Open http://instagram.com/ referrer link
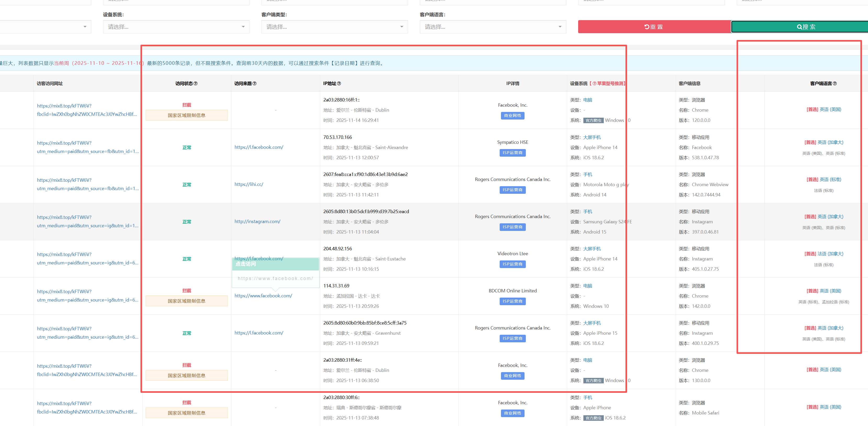 [257, 221]
